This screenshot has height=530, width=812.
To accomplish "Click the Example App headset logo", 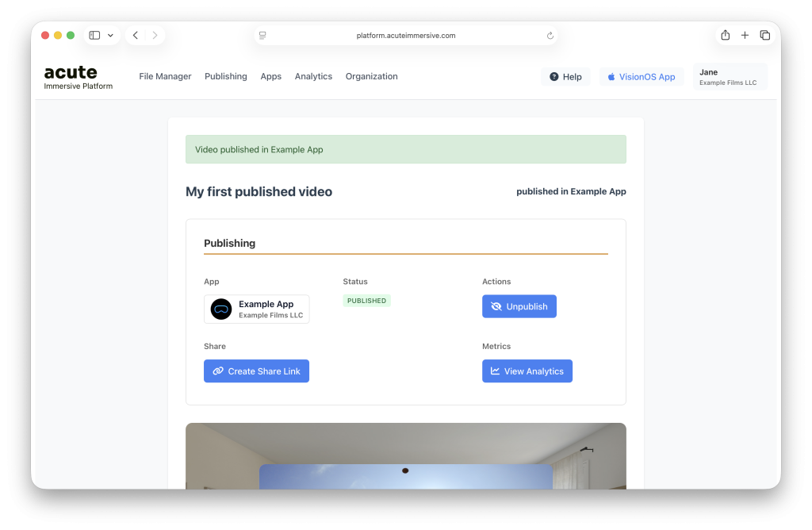I will coord(221,309).
